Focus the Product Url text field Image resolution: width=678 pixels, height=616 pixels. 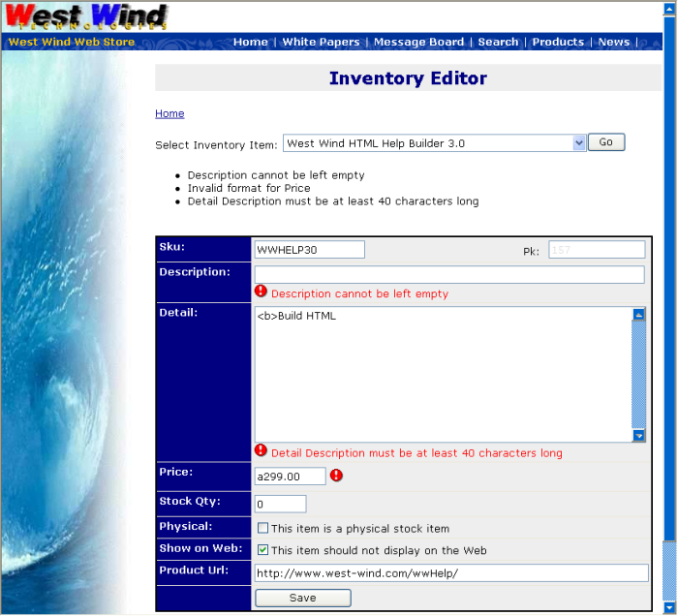(450, 573)
